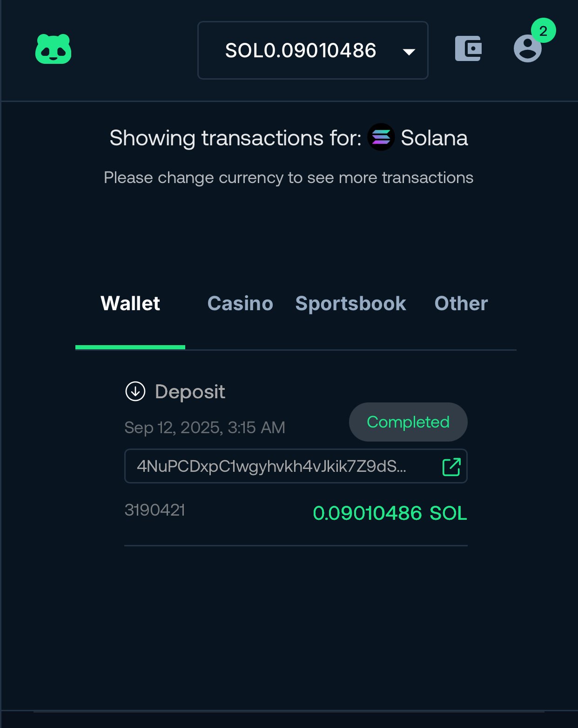The height and width of the screenshot is (728, 578).
Task: Click the Completed status badge
Action: click(x=408, y=422)
